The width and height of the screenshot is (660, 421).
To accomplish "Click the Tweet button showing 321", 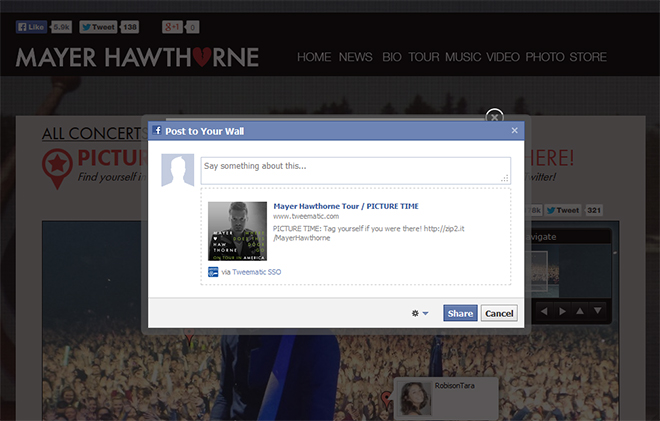I will (x=563, y=210).
